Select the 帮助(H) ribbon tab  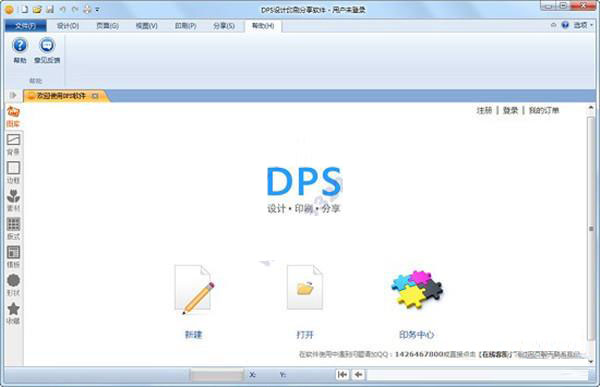263,26
